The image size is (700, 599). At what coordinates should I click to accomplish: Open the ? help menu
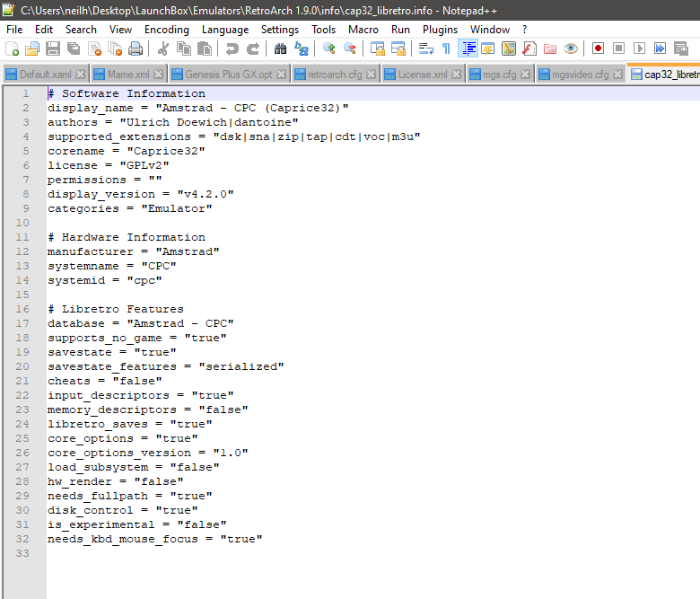(x=525, y=30)
